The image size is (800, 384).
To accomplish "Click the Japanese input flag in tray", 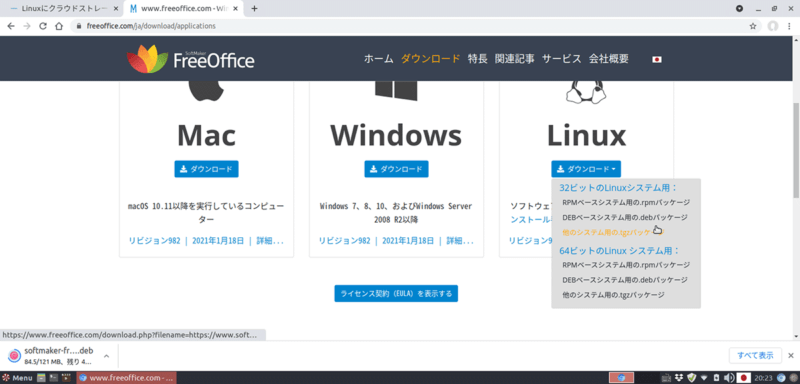I will [744, 378].
